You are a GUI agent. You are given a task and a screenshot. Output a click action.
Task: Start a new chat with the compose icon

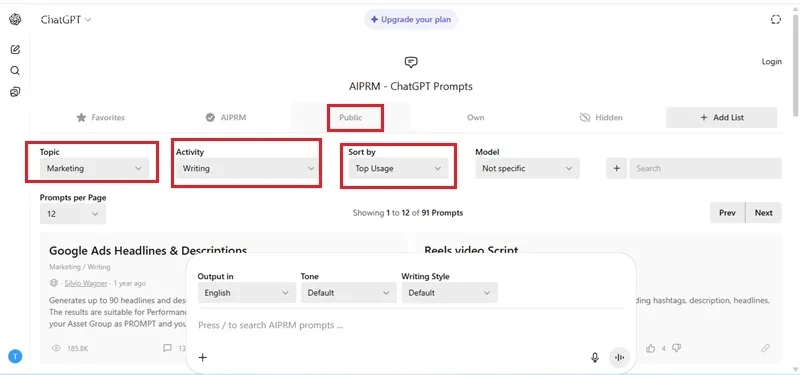15,49
